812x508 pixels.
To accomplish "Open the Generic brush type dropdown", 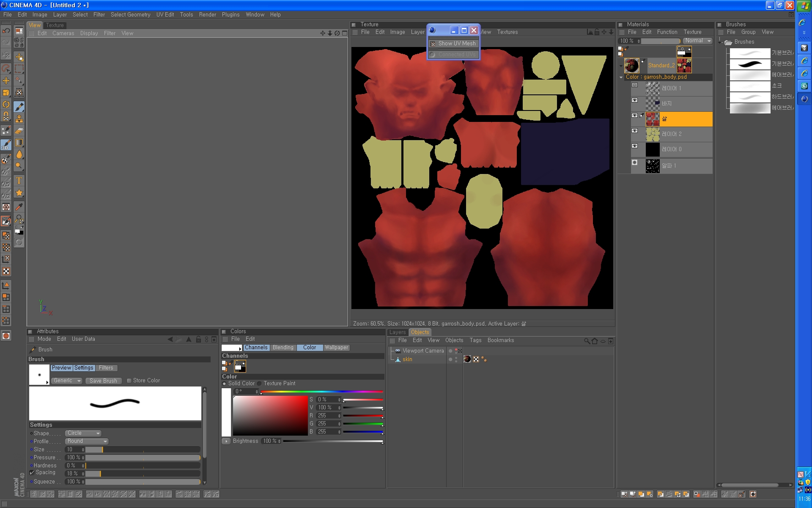I will (x=67, y=381).
